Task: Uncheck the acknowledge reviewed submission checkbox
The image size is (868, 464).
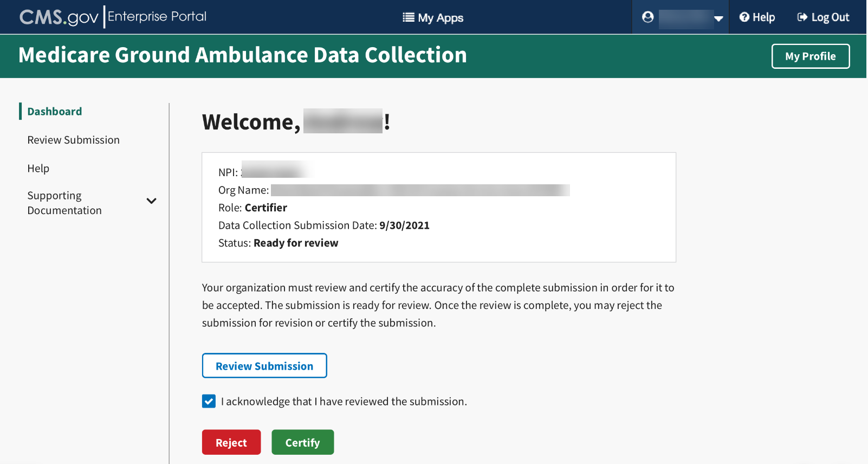Action: tap(209, 401)
